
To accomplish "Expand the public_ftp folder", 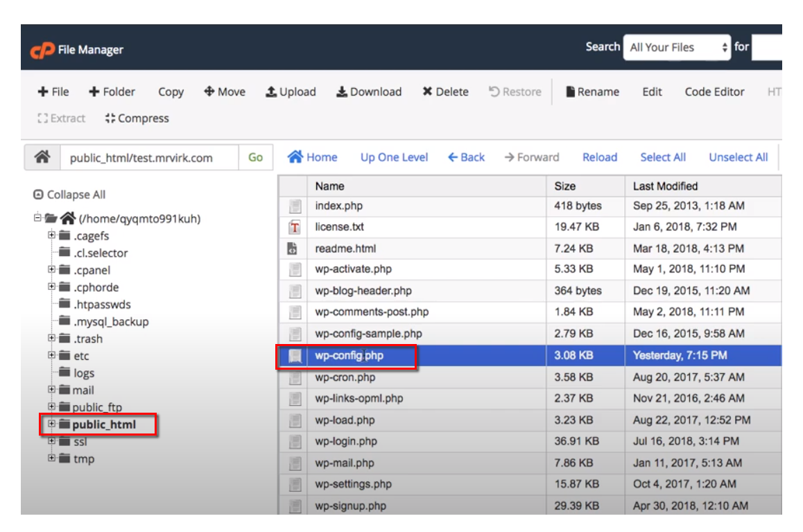I will 52,406.
